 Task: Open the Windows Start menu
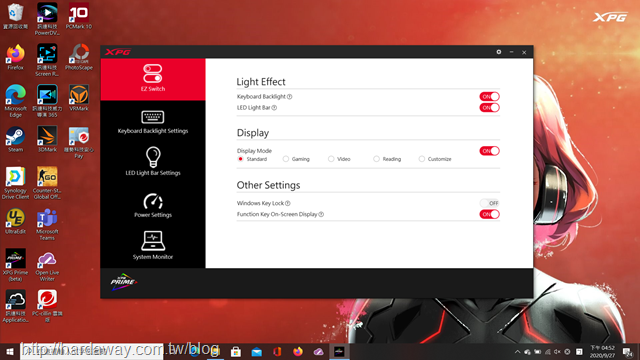10,351
